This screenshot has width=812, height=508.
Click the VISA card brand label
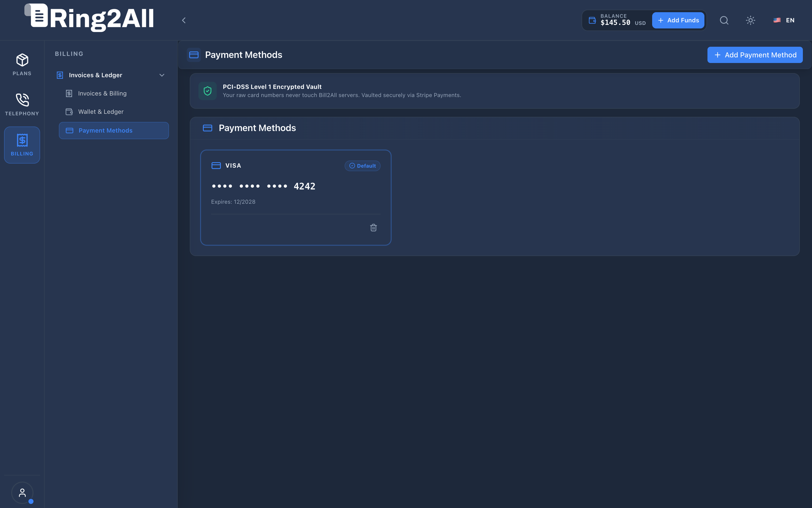(x=233, y=166)
